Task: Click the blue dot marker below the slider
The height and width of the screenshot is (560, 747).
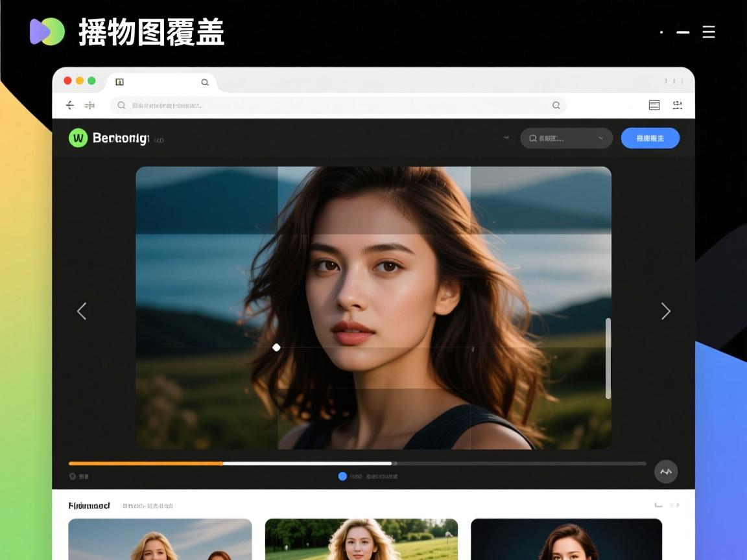Action: [x=342, y=476]
